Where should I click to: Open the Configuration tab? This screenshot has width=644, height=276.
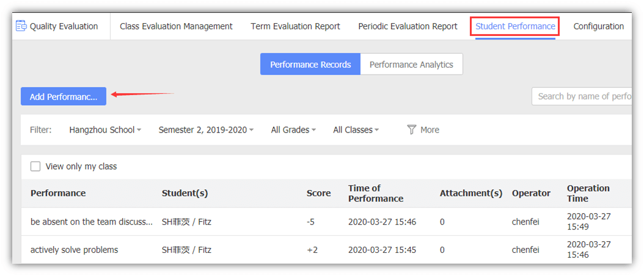598,26
